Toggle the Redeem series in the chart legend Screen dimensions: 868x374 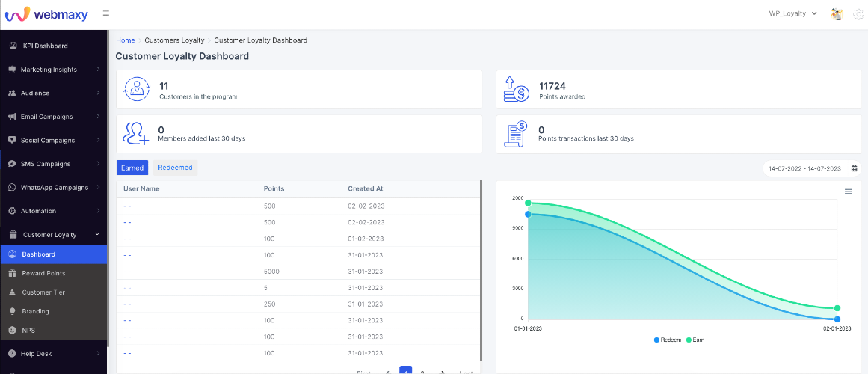(668, 340)
